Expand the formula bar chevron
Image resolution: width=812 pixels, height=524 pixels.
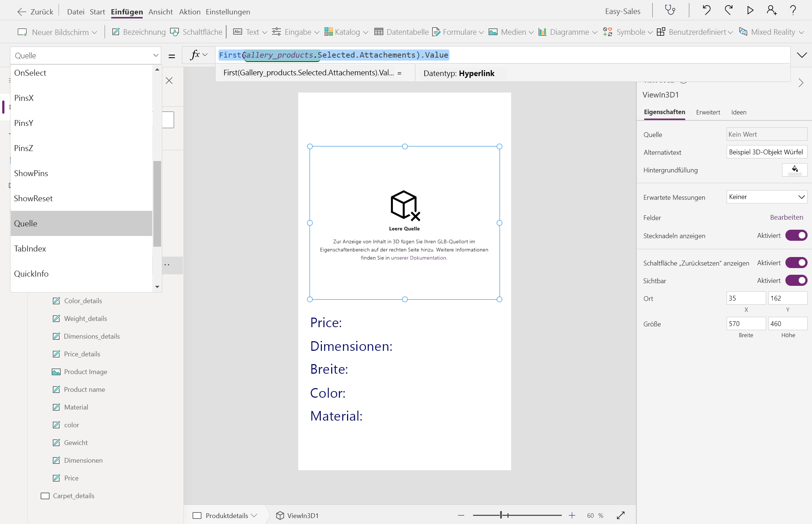[802, 55]
